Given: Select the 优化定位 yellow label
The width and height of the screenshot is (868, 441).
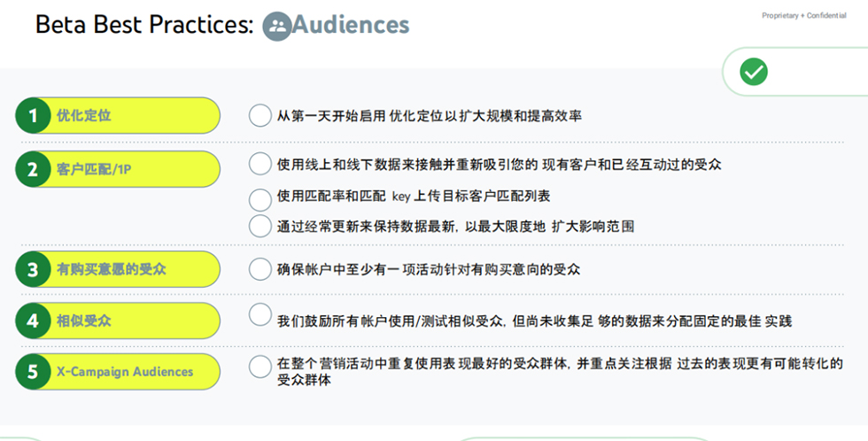Looking at the screenshot, I should point(133,116).
